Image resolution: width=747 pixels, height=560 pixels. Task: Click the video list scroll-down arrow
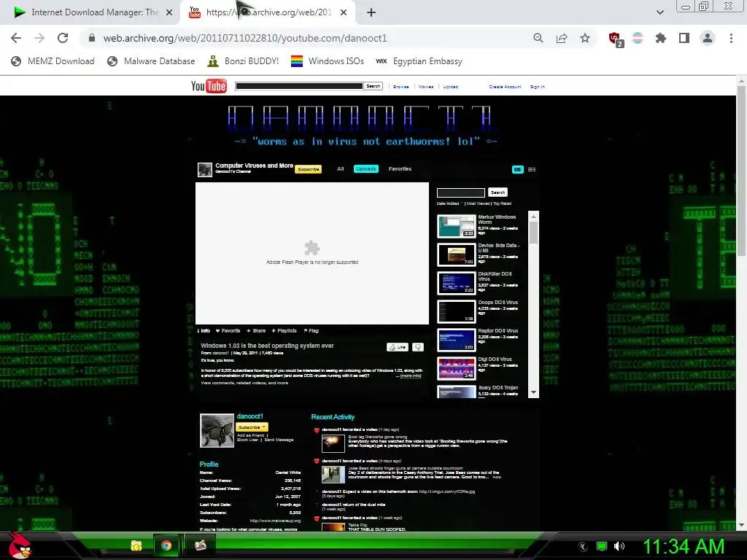click(533, 392)
